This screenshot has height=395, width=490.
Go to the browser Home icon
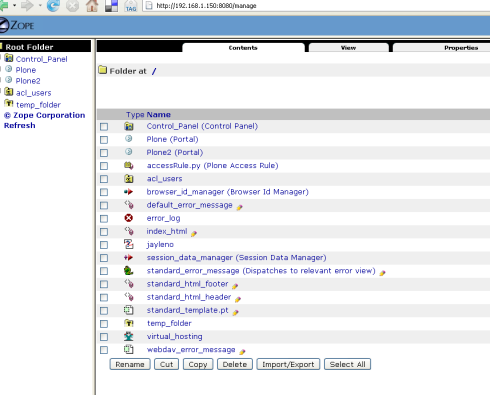(92, 5)
